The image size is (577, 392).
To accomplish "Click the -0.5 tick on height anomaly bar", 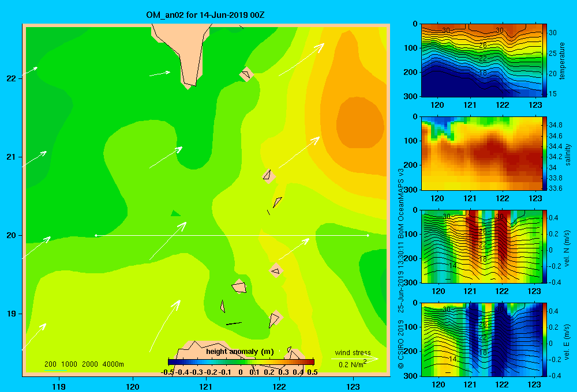I will 167,372.
